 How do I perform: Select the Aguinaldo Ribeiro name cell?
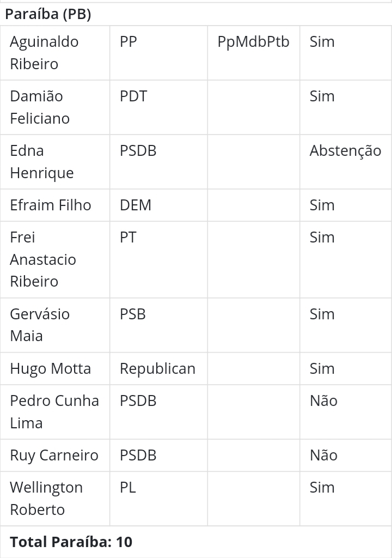click(44, 53)
